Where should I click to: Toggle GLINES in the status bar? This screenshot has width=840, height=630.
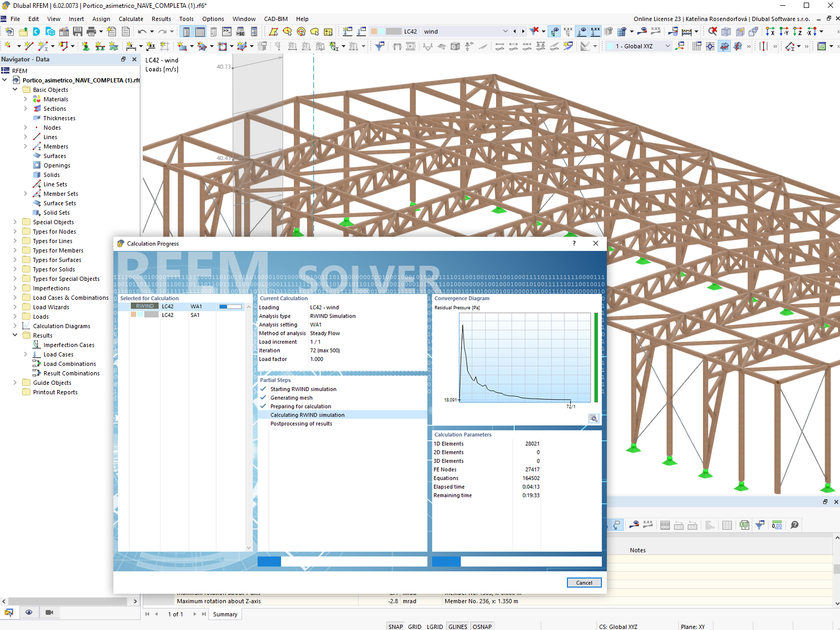[x=458, y=626]
